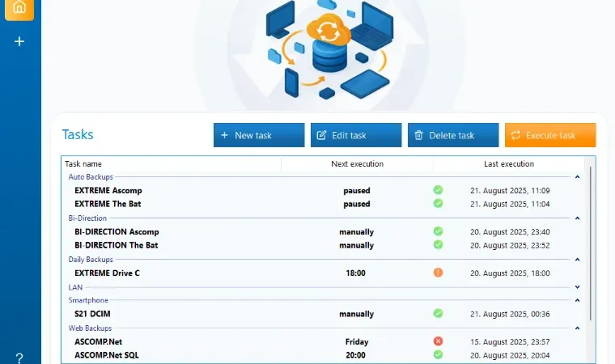Open help via question mark icon
Viewport: 615px width, 364px height.
(x=19, y=358)
